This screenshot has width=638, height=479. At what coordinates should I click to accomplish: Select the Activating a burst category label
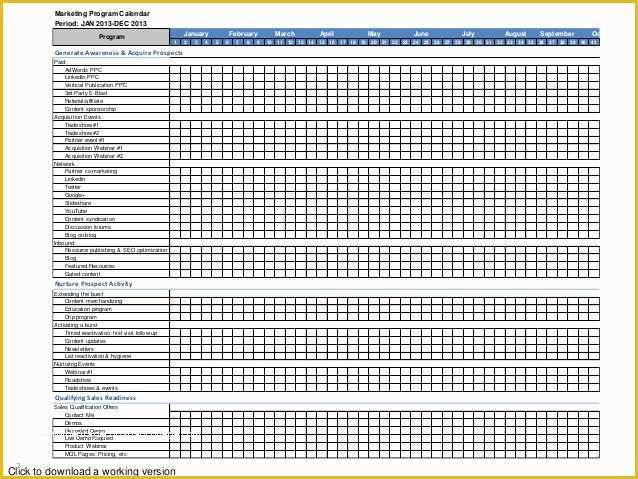coord(76,325)
